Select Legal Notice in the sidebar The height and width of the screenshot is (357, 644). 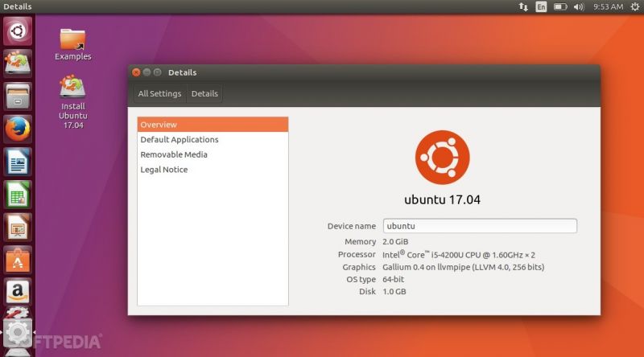[x=213, y=170]
